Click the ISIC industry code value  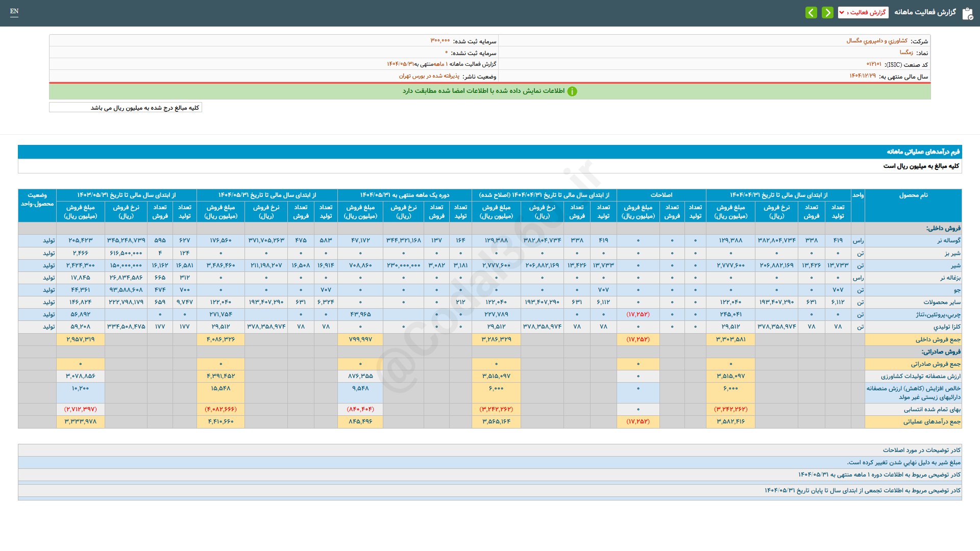tap(874, 64)
